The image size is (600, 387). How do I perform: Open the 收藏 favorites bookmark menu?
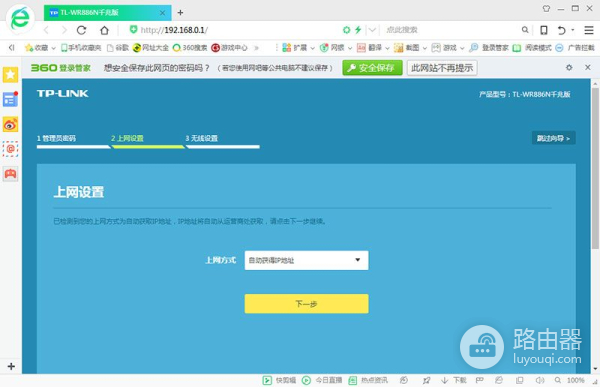coord(40,48)
